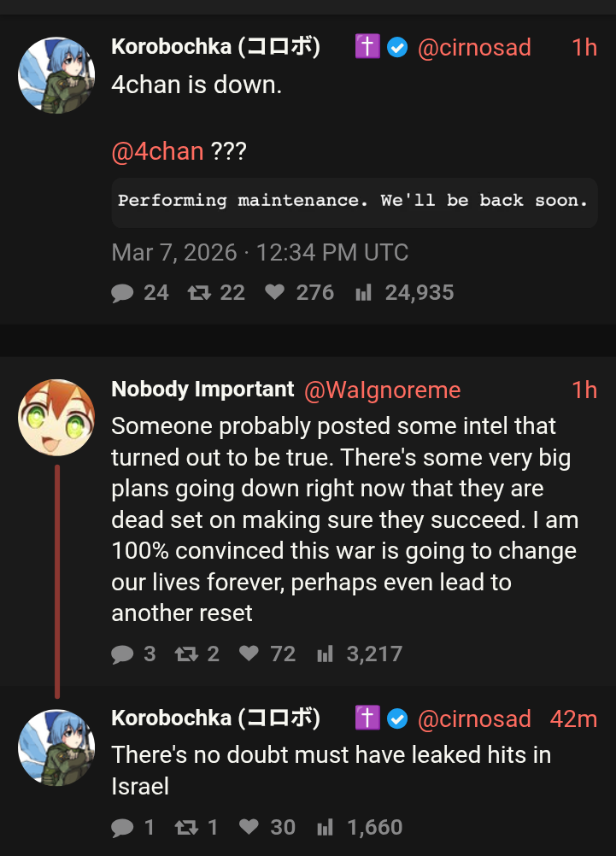Reply to 'leaked hits in Israel' post
616x856 pixels.
123,827
